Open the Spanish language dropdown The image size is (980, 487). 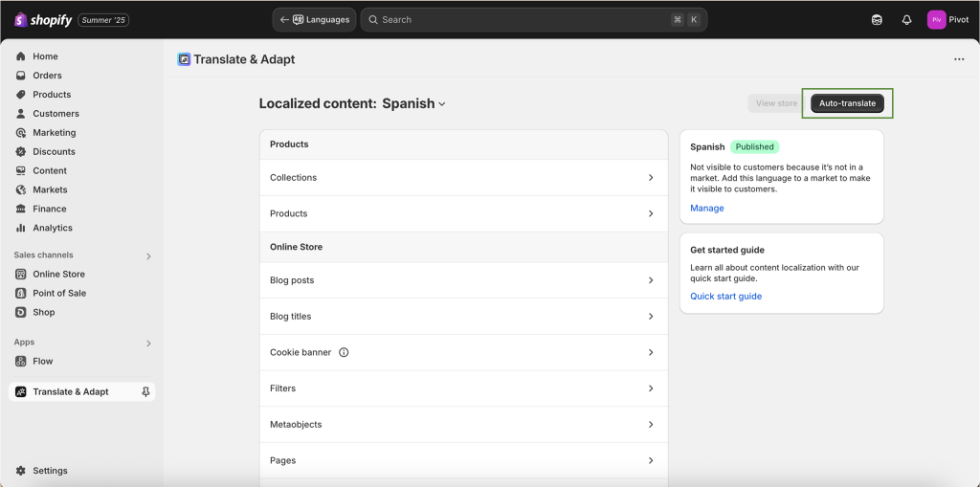413,103
